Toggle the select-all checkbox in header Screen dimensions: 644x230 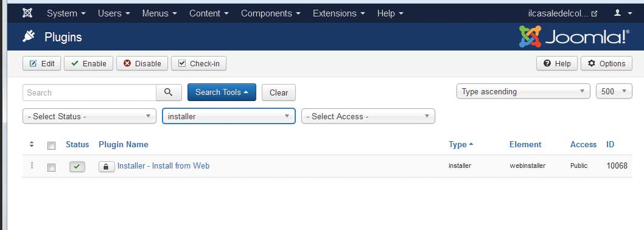click(51, 145)
